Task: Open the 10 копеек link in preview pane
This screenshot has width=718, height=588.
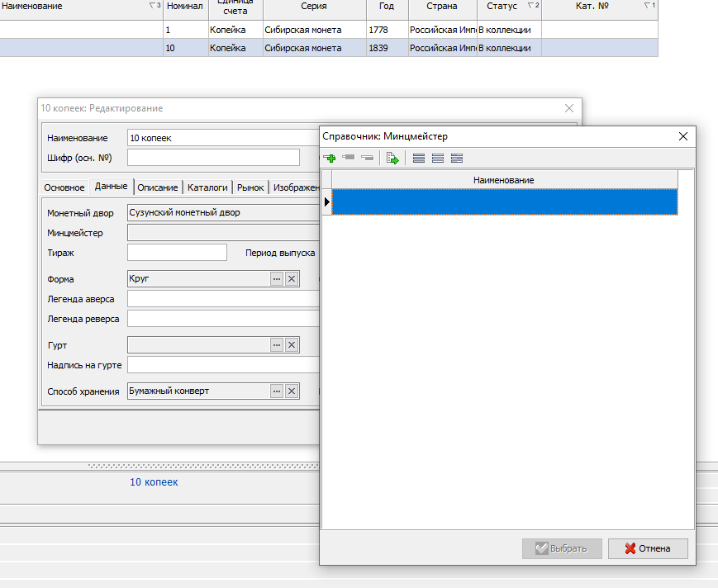Action: [154, 481]
